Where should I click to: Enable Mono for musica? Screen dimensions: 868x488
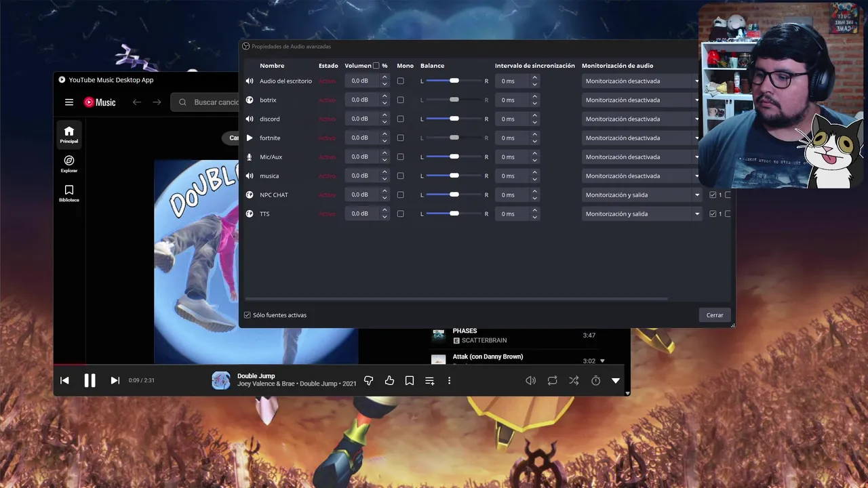400,176
